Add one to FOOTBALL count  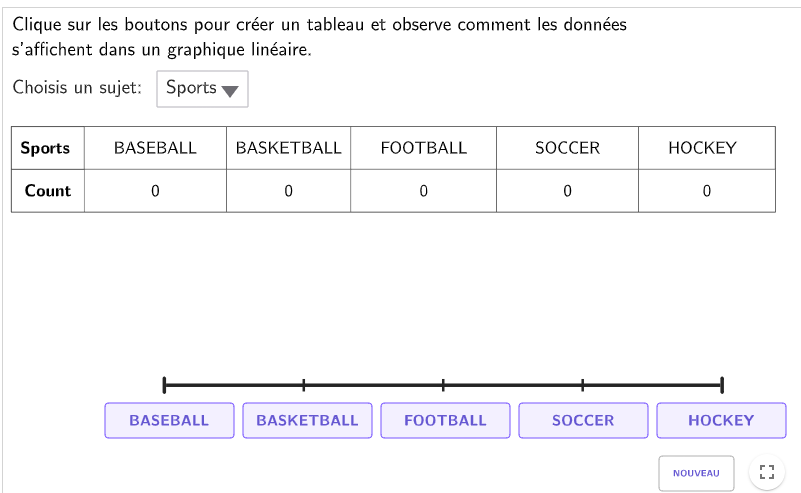[x=445, y=421]
